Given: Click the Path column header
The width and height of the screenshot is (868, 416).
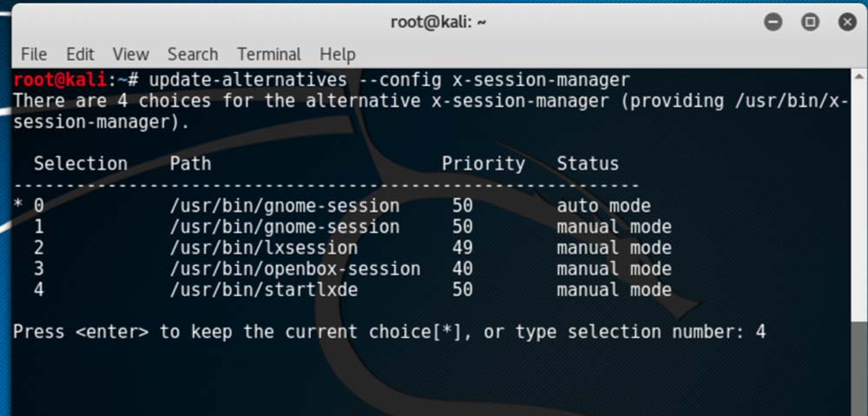Looking at the screenshot, I should pyautogui.click(x=190, y=163).
